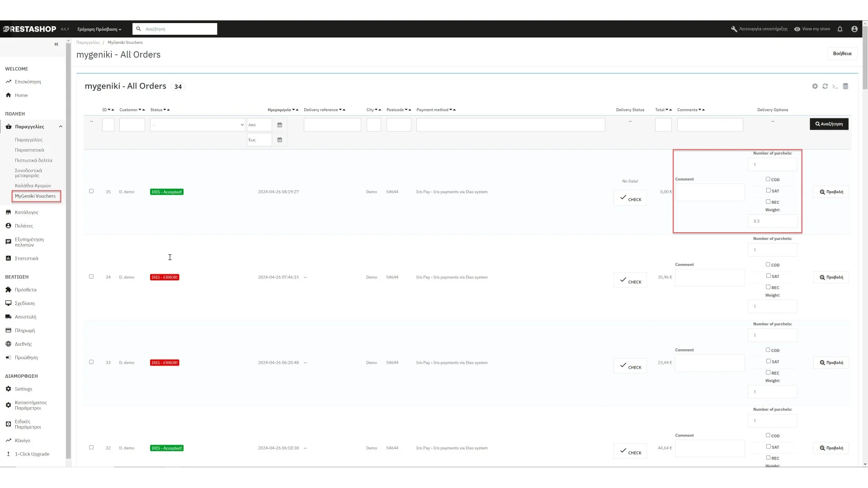
Task: Click the notifications bell icon
Action: pyautogui.click(x=840, y=29)
